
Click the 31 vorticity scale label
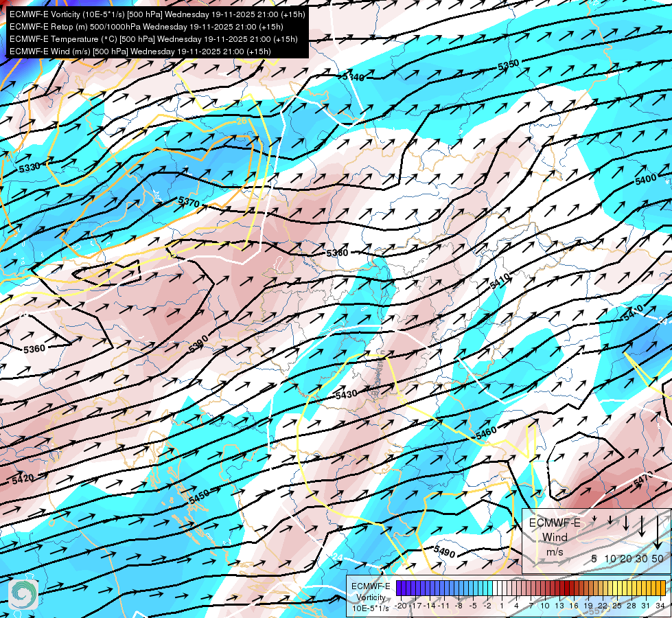646,606
